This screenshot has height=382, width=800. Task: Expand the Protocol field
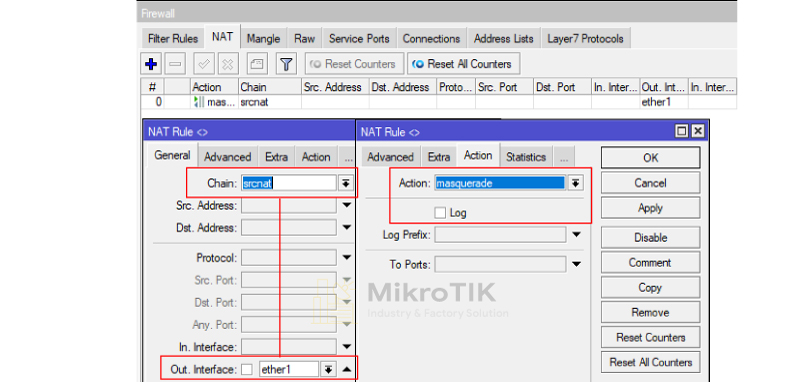tap(347, 258)
